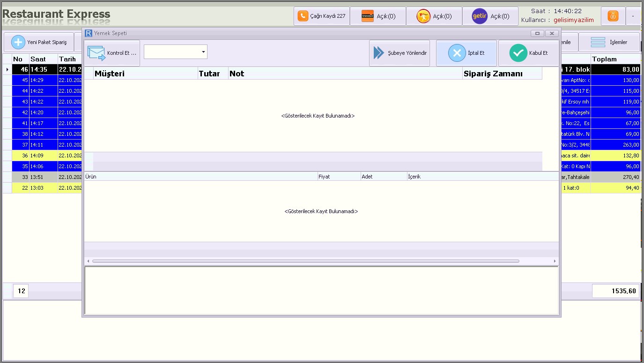The height and width of the screenshot is (363, 644).
Task: Select order row 35 at 14:06
Action: tap(47, 166)
